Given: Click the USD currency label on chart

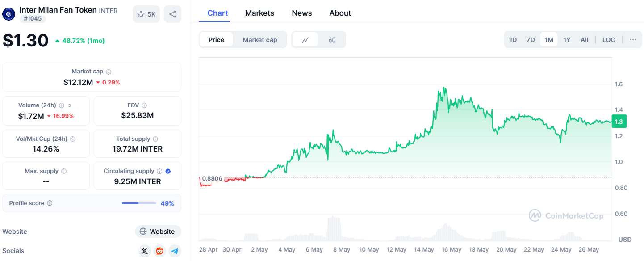Looking at the screenshot, I should 625,240.
